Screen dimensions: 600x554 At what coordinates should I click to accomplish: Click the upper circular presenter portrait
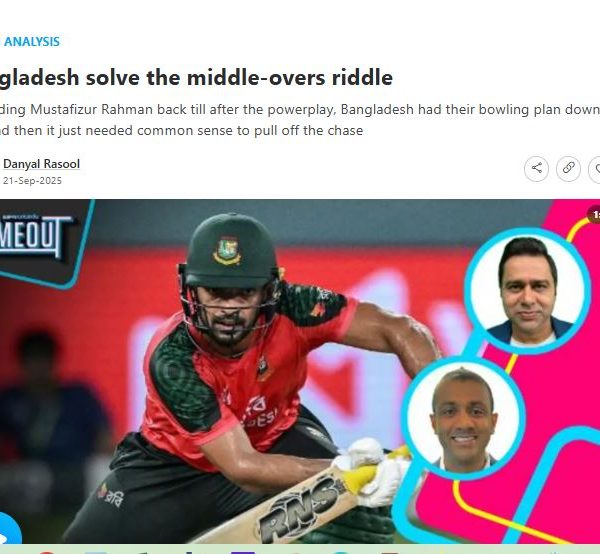(527, 291)
